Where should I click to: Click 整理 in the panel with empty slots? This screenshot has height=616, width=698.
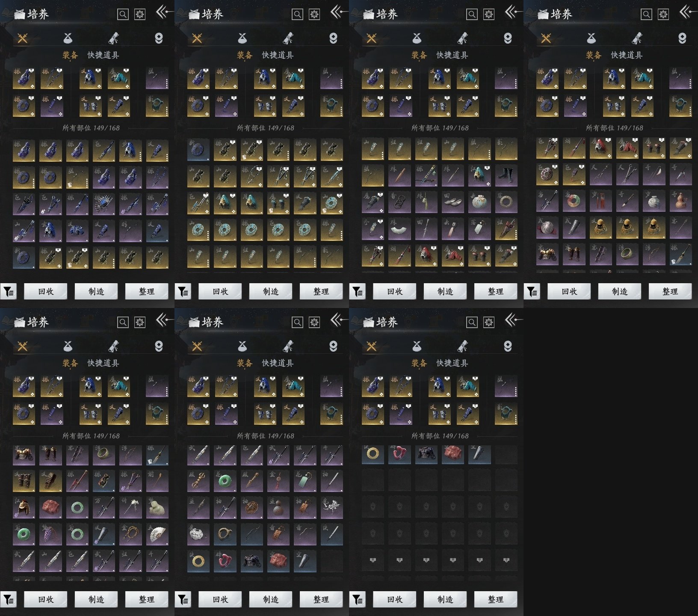[x=495, y=600]
